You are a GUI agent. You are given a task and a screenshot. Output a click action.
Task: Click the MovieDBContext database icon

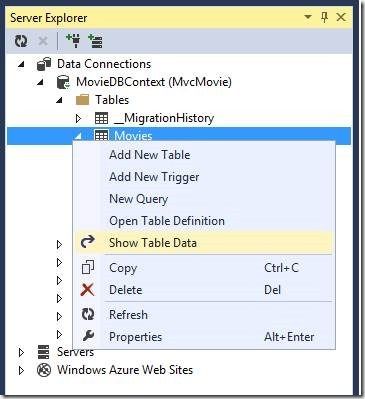(63, 82)
